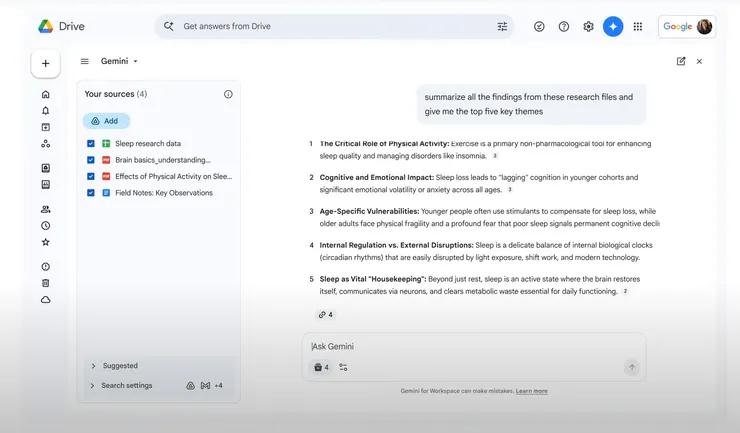The image size is (740, 433).
Task: Open Trash bin icon in sidebar
Action: tap(46, 283)
